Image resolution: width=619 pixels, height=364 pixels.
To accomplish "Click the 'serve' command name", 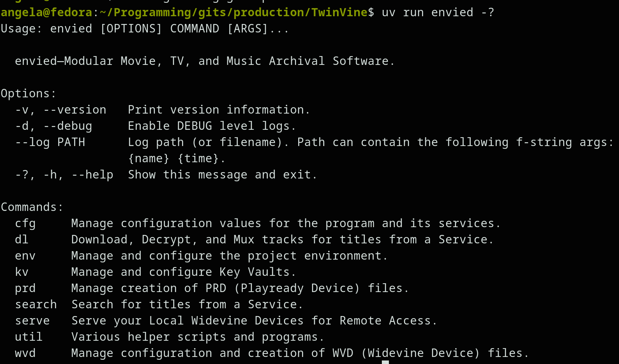I will pyautogui.click(x=32, y=321).
